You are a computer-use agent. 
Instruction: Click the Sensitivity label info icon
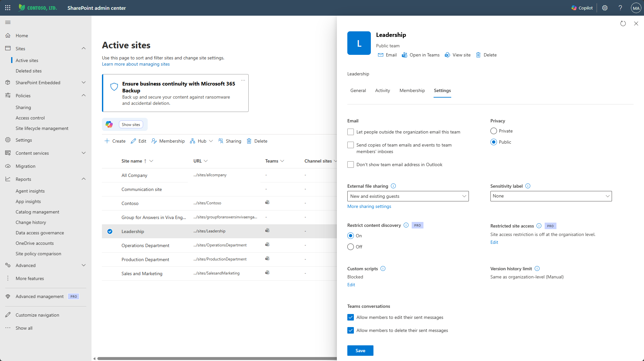click(x=528, y=186)
